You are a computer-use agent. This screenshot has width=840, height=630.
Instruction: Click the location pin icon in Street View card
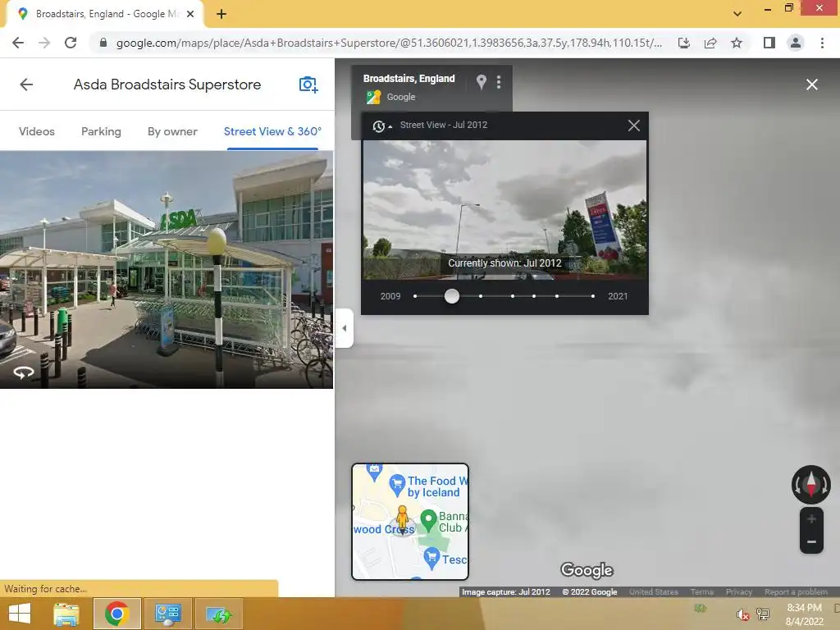click(x=481, y=82)
